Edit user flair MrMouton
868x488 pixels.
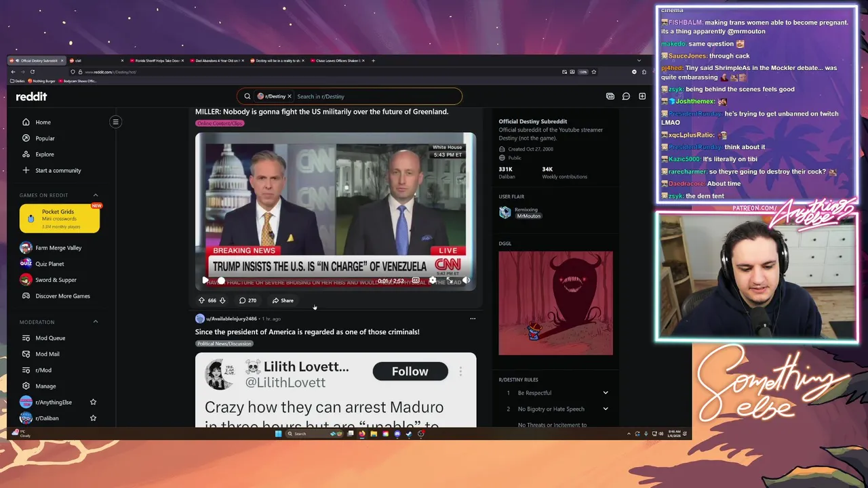click(529, 216)
